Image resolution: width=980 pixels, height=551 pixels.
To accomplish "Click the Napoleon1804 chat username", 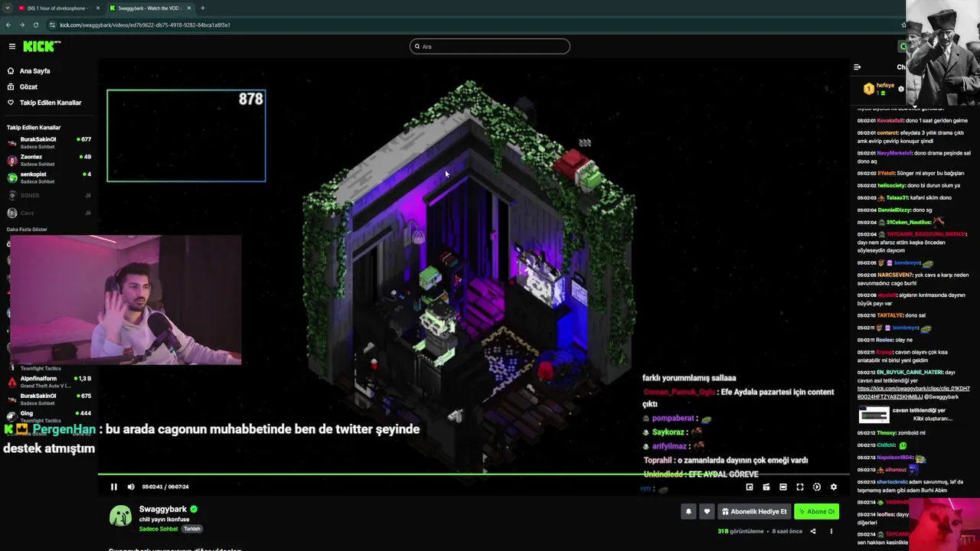I will (893, 458).
